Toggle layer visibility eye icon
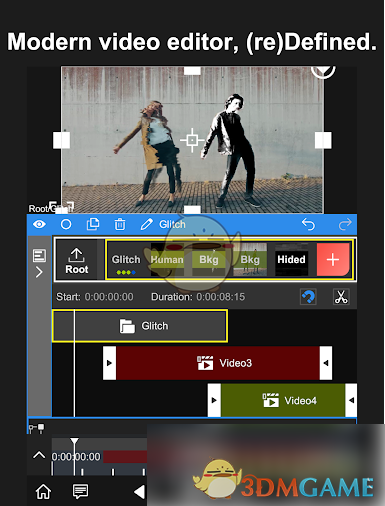385x506 pixels. (39, 224)
